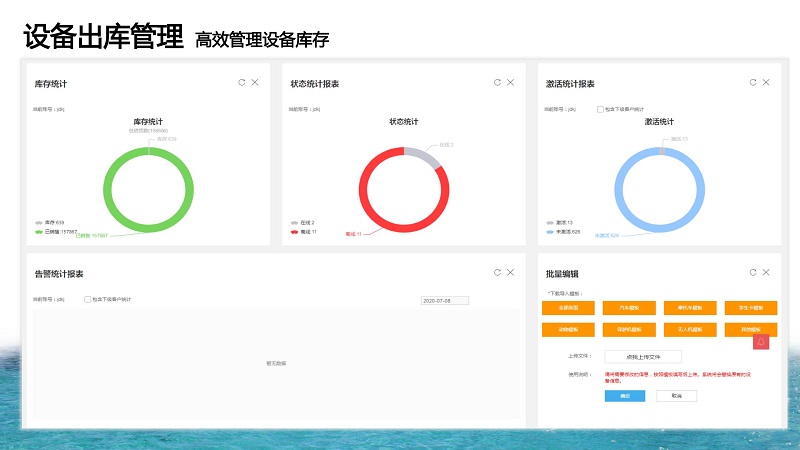800x450 pixels.
Task: Close the 库存统计 panel
Action: pyautogui.click(x=255, y=83)
